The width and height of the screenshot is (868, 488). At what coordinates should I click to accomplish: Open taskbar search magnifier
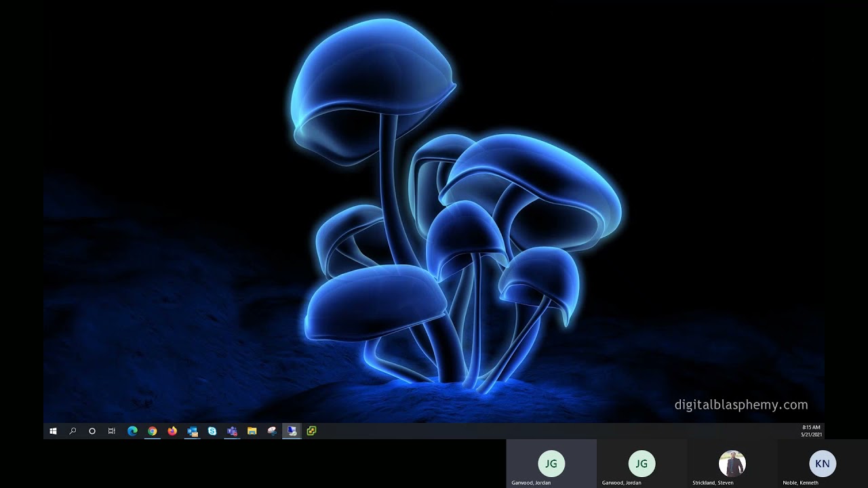[x=73, y=431]
